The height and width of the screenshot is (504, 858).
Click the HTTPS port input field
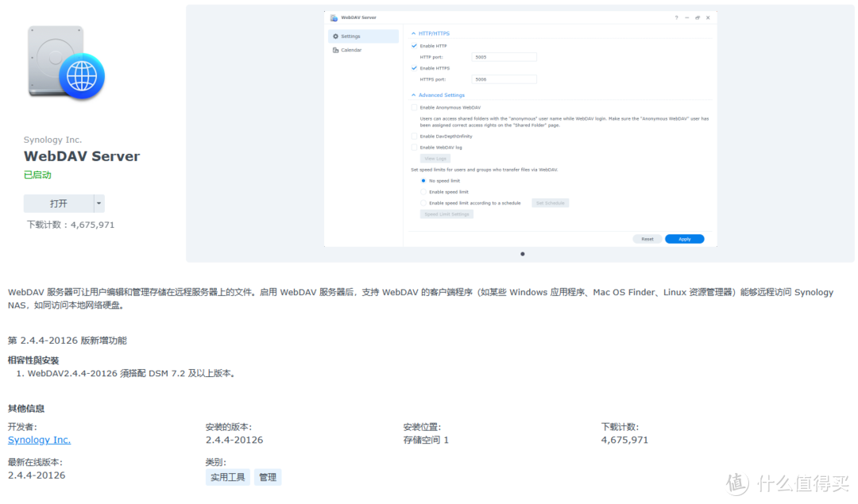pos(504,79)
